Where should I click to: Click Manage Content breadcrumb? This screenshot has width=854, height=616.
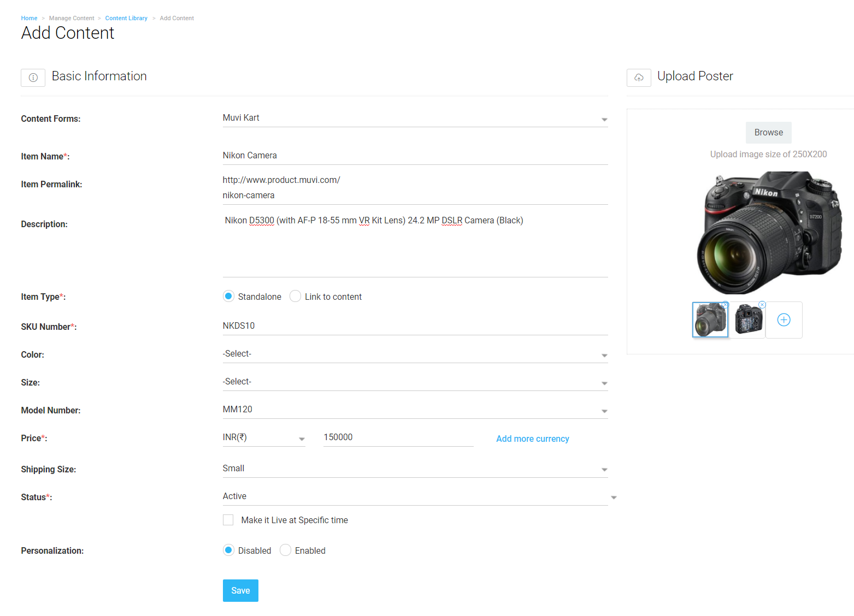coord(72,18)
